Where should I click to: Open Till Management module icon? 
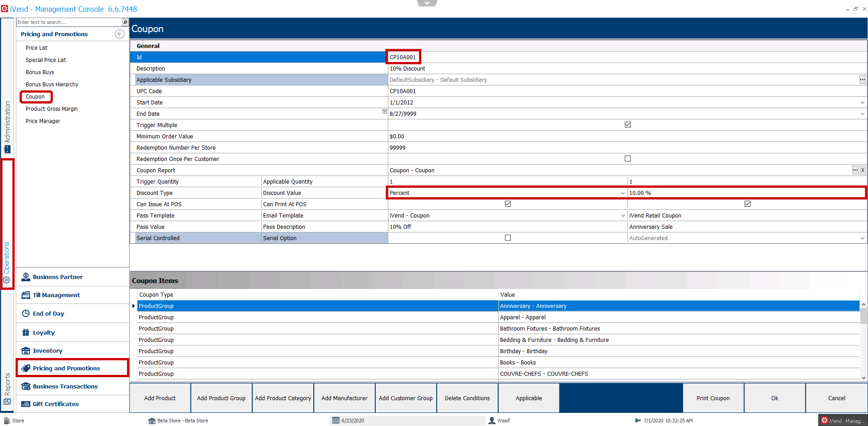(x=26, y=295)
